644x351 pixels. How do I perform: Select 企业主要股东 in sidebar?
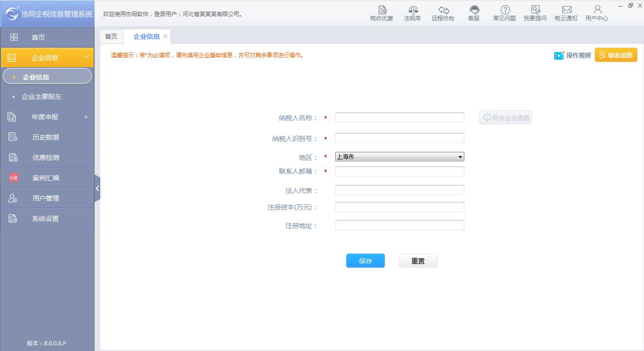[x=42, y=97]
